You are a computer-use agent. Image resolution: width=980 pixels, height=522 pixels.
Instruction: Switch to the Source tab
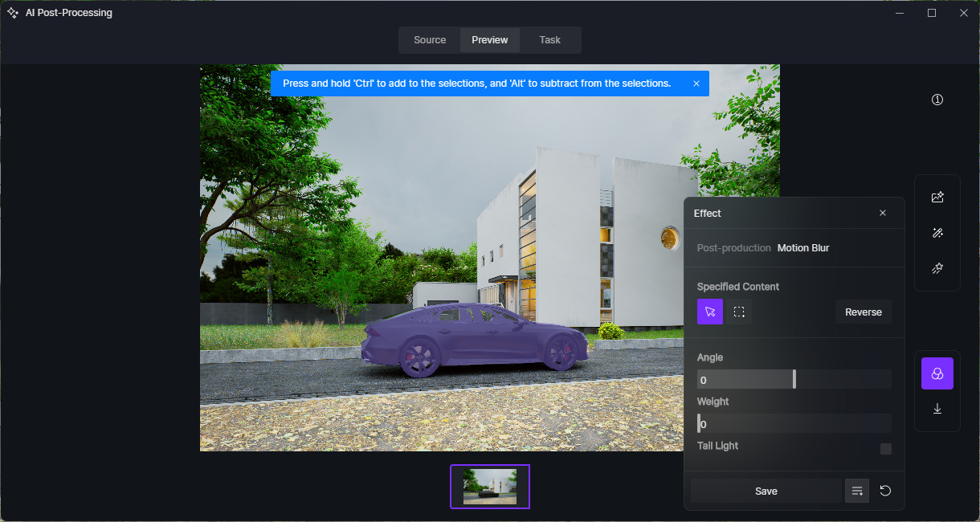(430, 40)
